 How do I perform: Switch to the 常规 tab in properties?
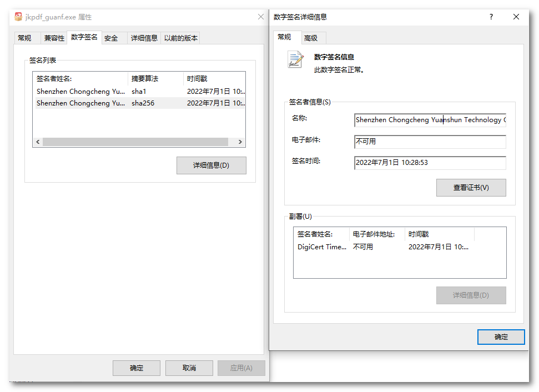click(x=24, y=38)
